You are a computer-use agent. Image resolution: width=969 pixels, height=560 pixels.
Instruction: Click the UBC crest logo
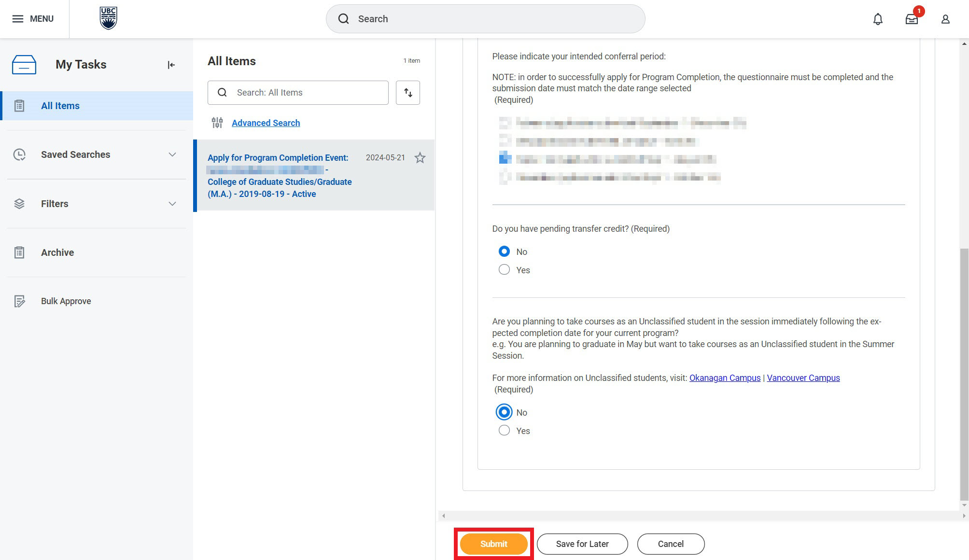tap(108, 18)
